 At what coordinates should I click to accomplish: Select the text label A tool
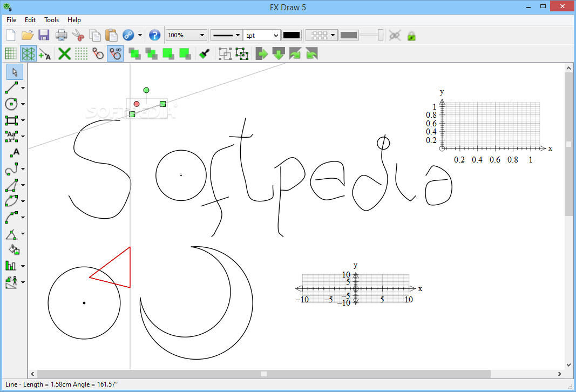(15, 152)
